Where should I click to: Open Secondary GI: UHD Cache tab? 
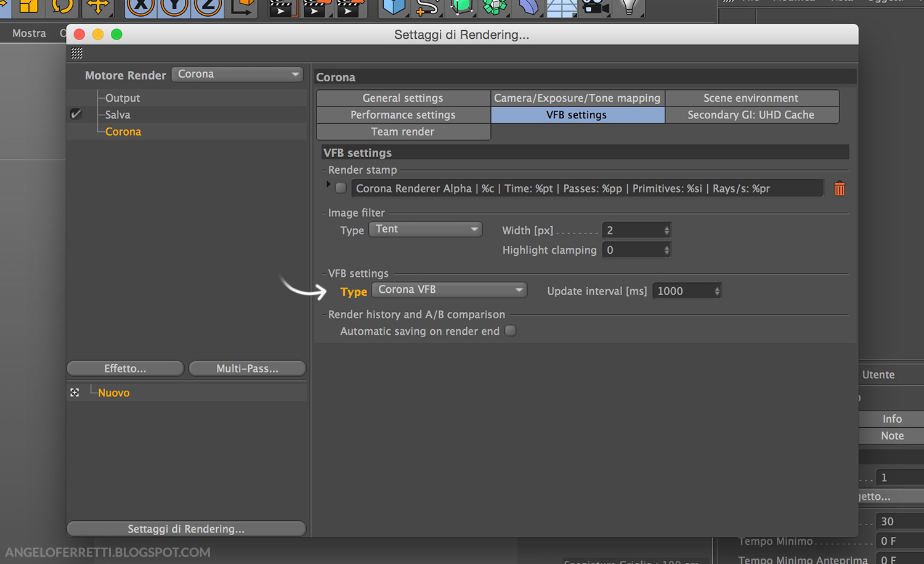click(752, 115)
